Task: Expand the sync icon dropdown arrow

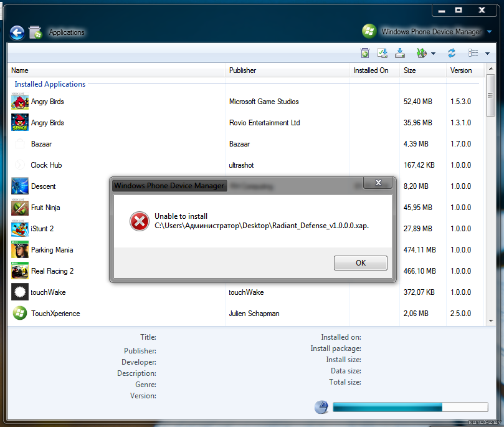Action: point(433,54)
